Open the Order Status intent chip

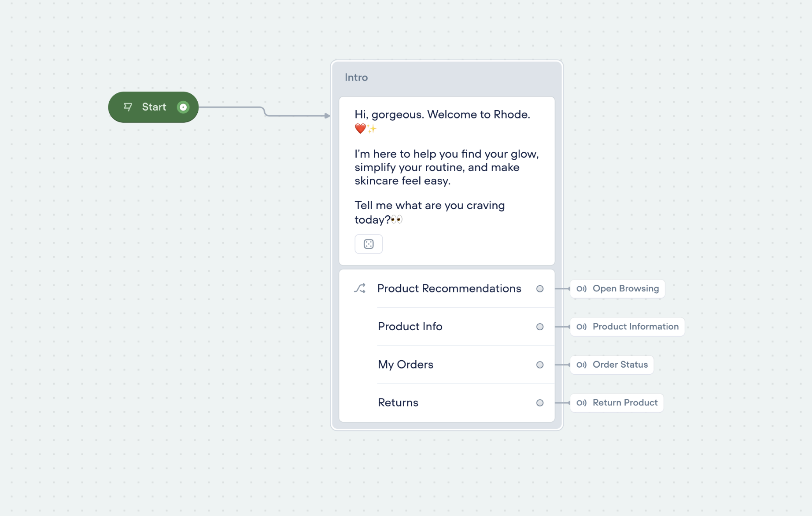tap(612, 365)
